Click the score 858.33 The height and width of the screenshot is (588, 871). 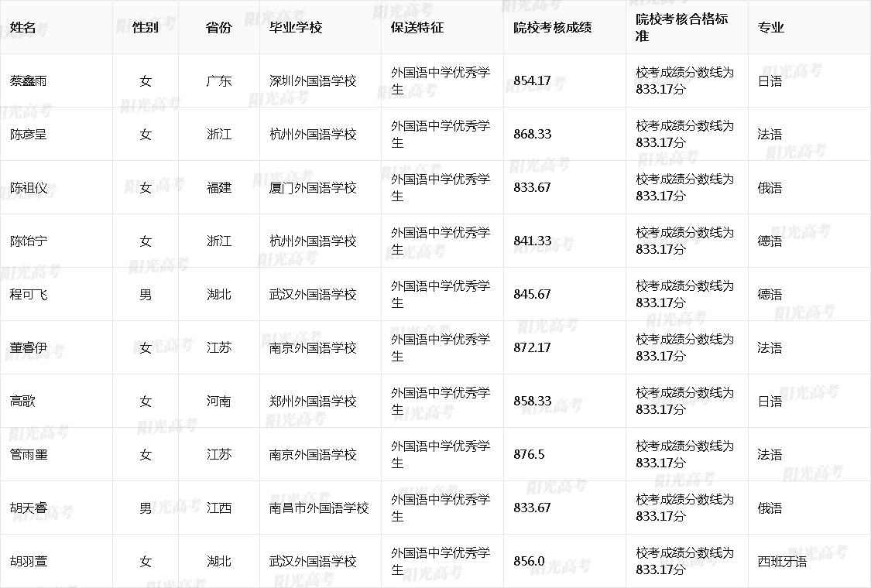[532, 401]
